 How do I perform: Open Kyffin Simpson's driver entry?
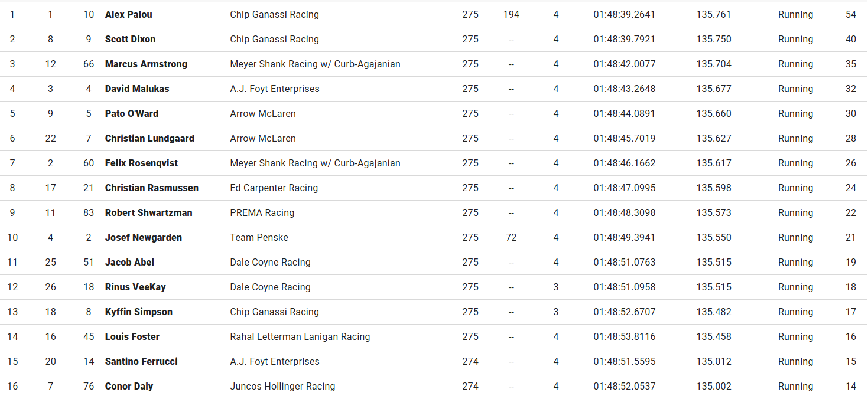139,312
